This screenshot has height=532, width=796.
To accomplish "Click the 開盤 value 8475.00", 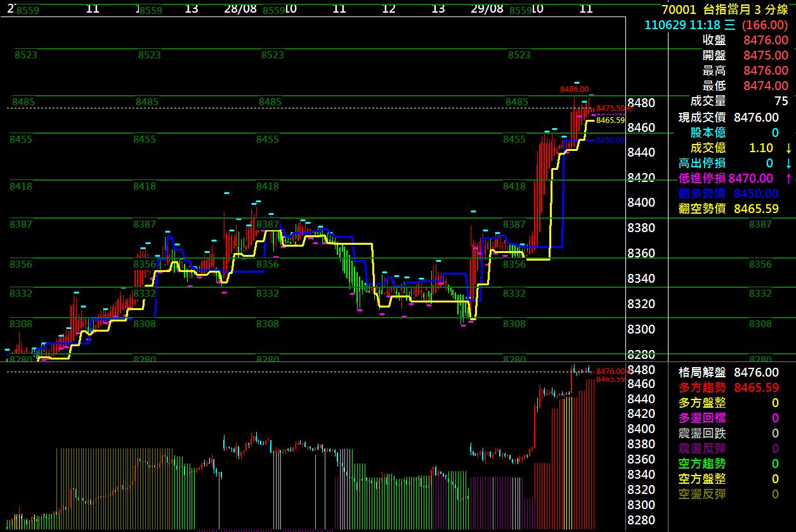I will (766, 55).
